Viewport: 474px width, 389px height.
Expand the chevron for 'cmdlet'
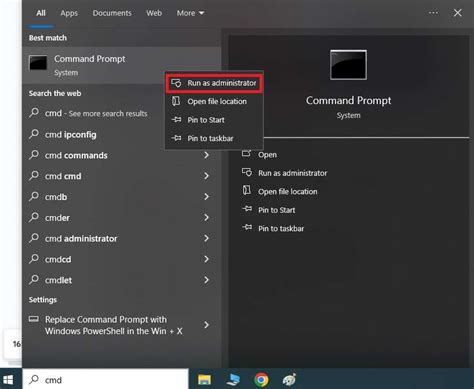(x=206, y=280)
